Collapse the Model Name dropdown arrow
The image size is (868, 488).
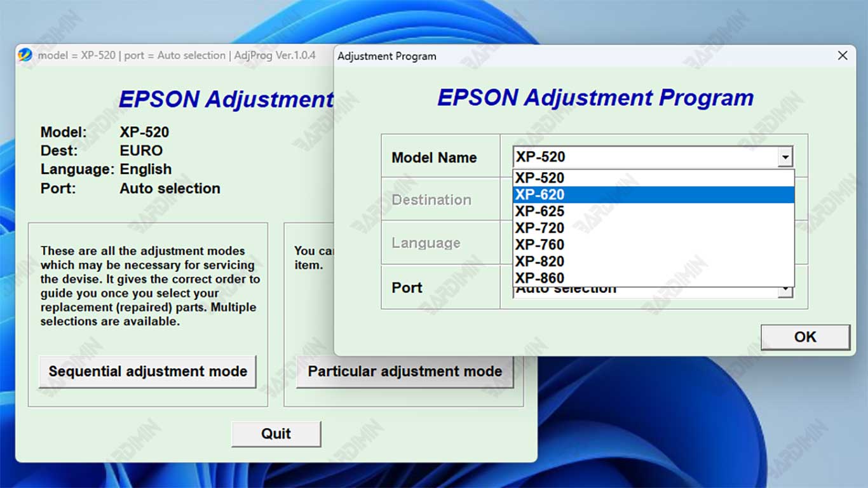[x=786, y=157]
